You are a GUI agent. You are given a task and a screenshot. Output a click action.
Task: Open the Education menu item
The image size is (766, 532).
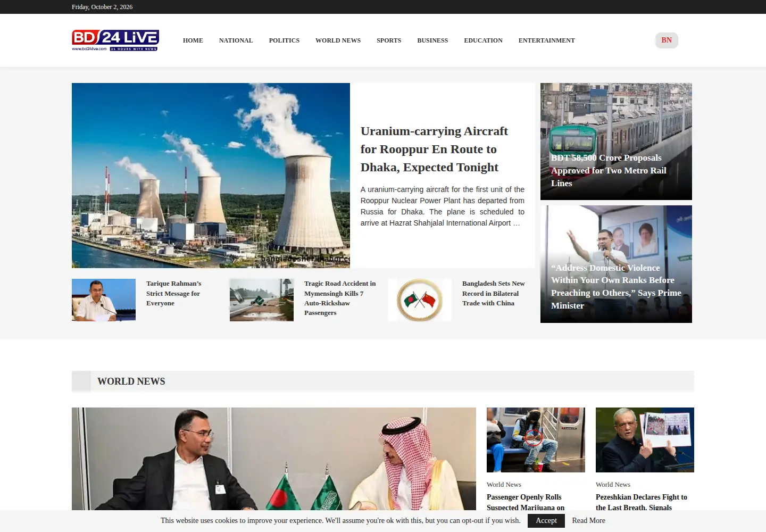point(483,40)
